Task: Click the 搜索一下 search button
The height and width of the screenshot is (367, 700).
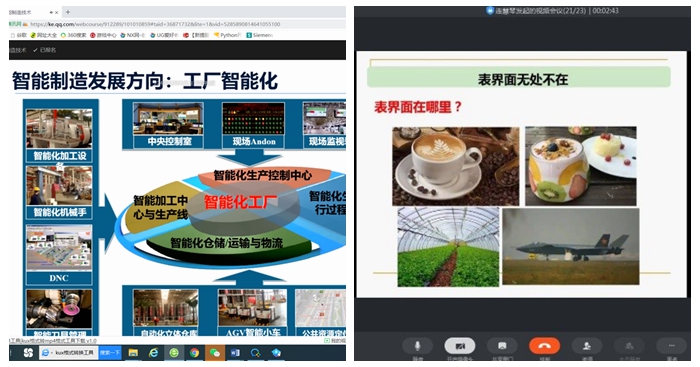Action: click(x=110, y=353)
